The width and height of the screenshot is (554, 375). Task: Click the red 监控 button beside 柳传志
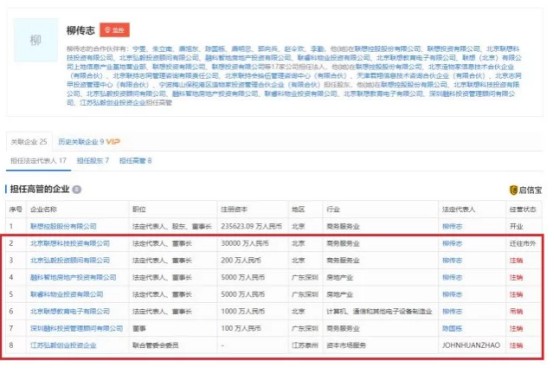point(114,30)
